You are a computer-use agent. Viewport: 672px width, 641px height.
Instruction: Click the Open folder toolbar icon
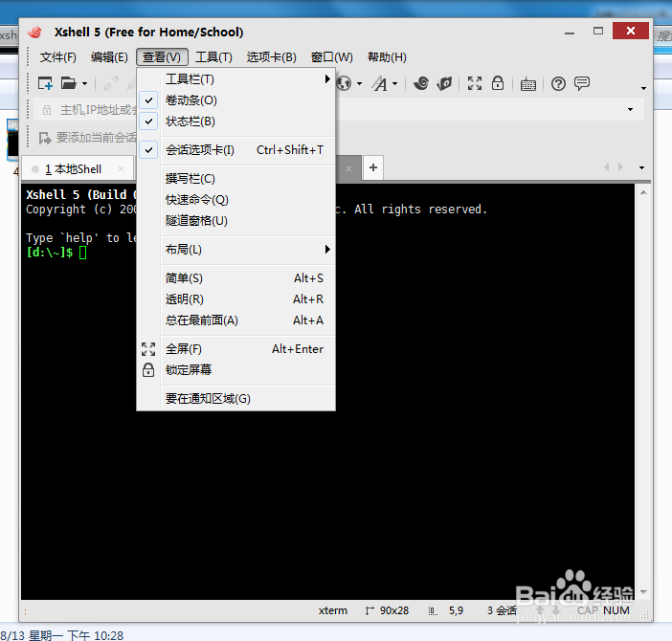[x=68, y=83]
